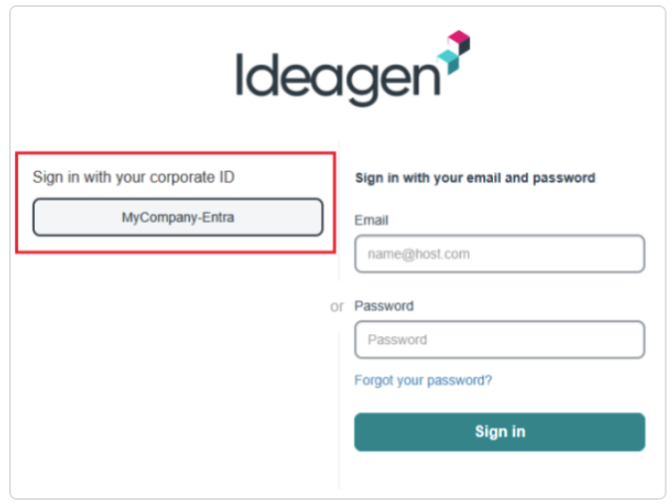Click the Password field label
The height and width of the screenshot is (504, 672).
(383, 306)
